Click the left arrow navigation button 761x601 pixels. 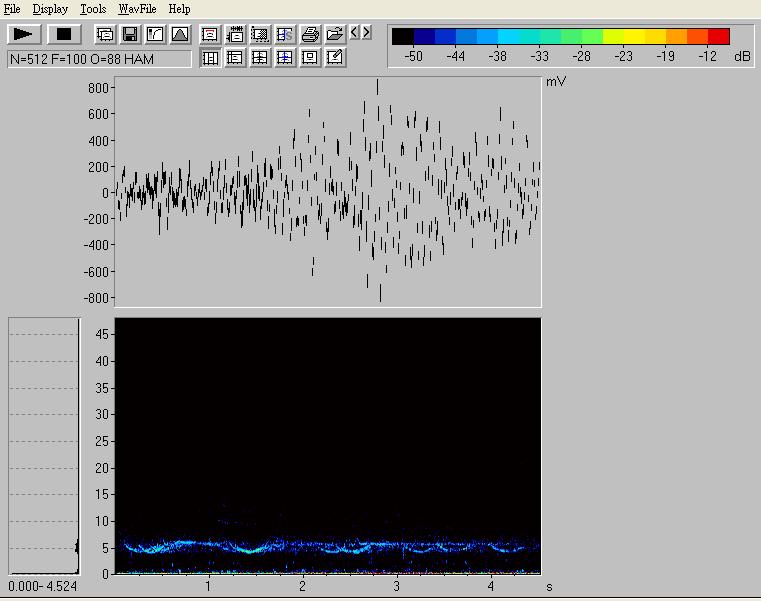(355, 33)
